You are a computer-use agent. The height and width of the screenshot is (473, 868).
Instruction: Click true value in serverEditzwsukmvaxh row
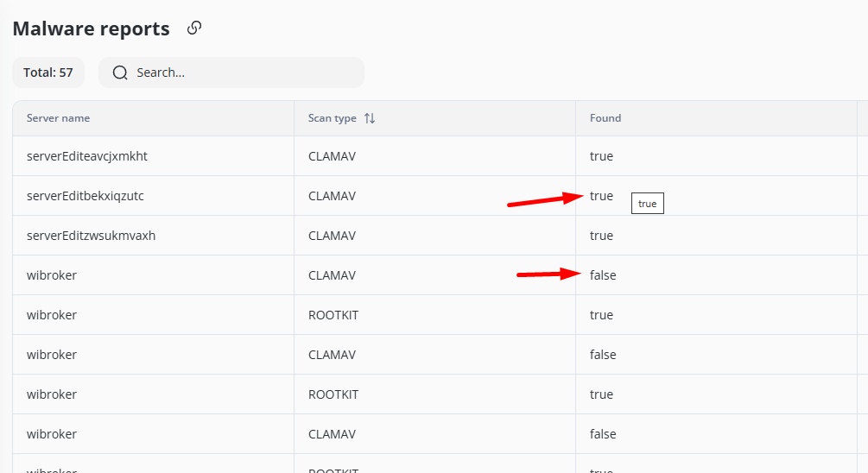click(601, 236)
